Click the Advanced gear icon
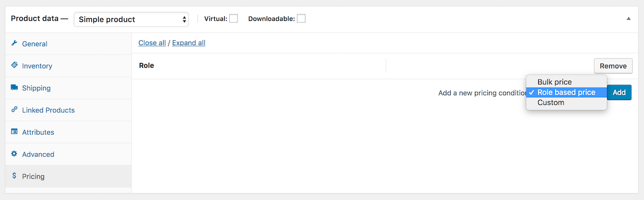Image resolution: width=644 pixels, height=200 pixels. click(14, 154)
